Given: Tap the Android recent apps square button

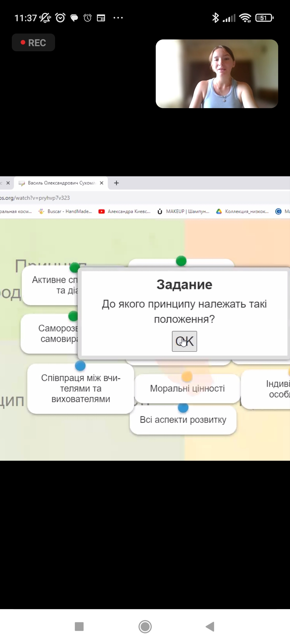Looking at the screenshot, I should [x=79, y=627].
